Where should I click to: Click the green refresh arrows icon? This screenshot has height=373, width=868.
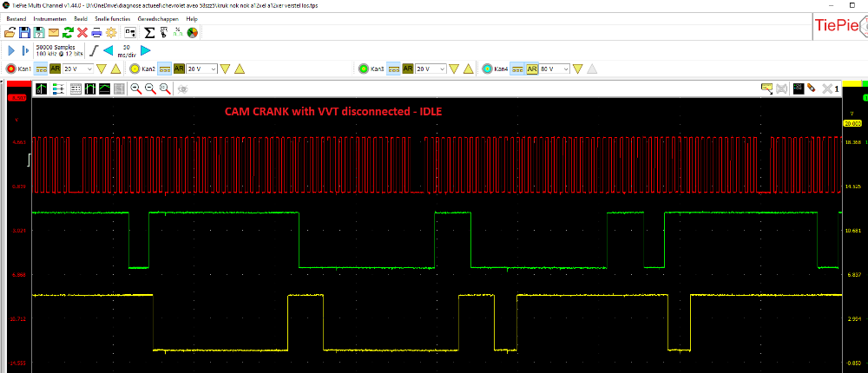pyautogui.click(x=68, y=33)
